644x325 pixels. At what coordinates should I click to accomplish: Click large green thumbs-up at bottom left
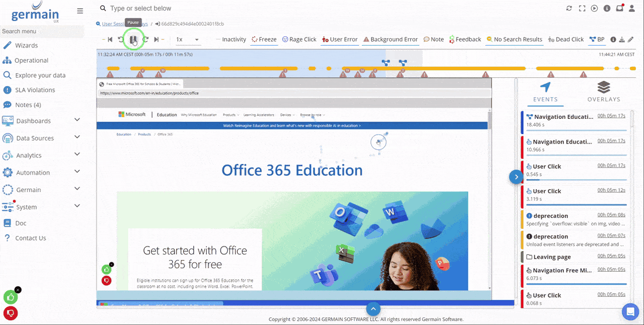tap(11, 297)
